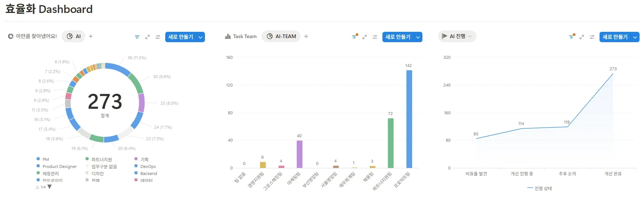Open filter icon in the donut chart panel
This screenshot has width=644, height=202.
137,37
